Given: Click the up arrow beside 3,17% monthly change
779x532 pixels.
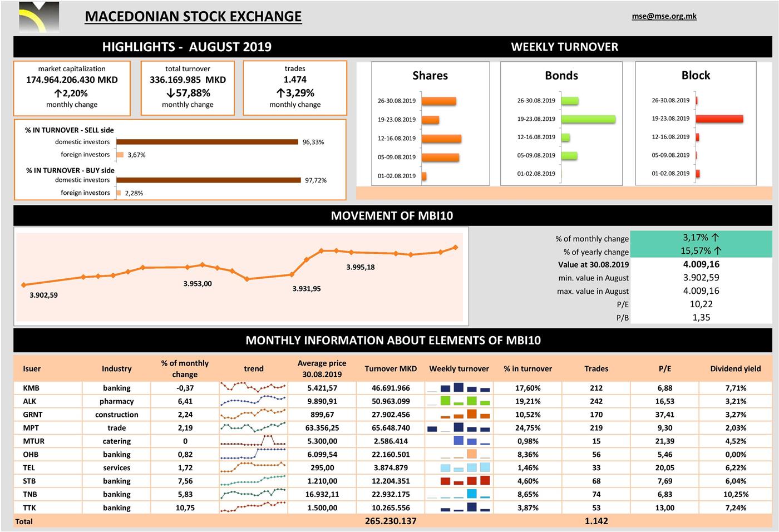Looking at the screenshot, I should [715, 238].
